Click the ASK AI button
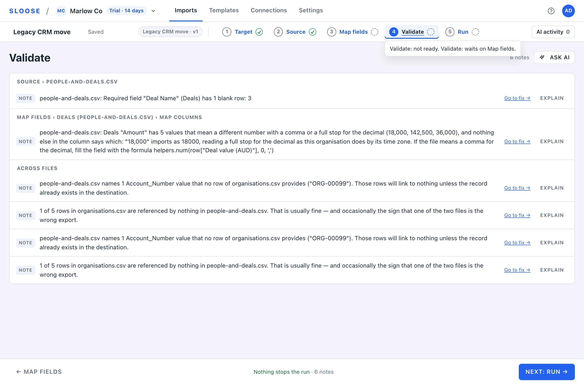This screenshot has height=392, width=584. [554, 57]
